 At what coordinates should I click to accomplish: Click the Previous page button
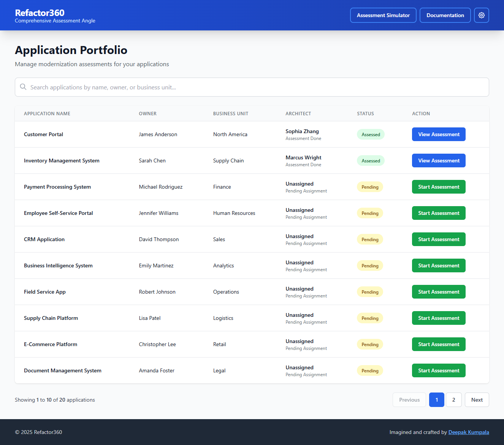point(409,400)
